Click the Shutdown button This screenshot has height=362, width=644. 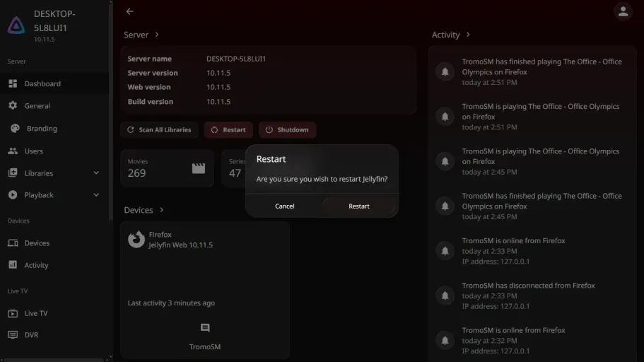pyautogui.click(x=287, y=130)
